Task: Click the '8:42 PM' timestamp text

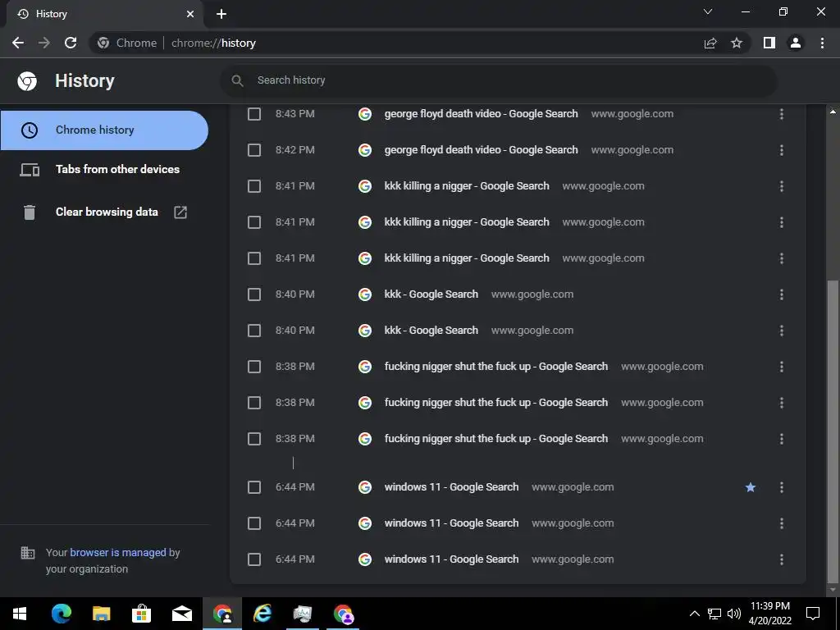Action: [x=295, y=150]
